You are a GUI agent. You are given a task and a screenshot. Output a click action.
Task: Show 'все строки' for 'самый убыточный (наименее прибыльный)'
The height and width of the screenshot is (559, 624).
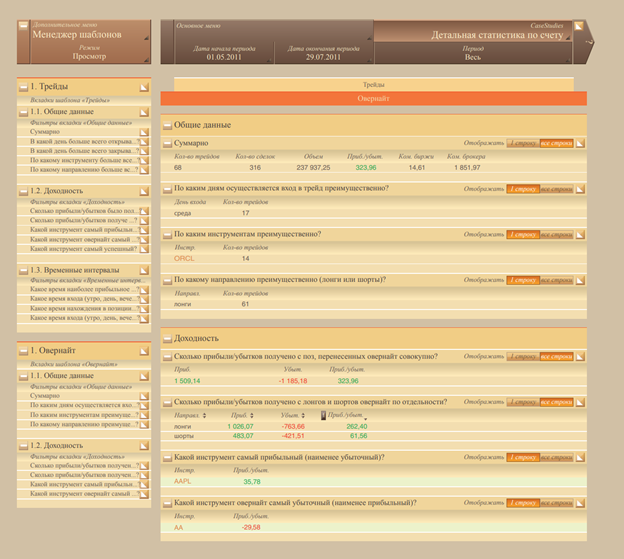[x=556, y=503]
